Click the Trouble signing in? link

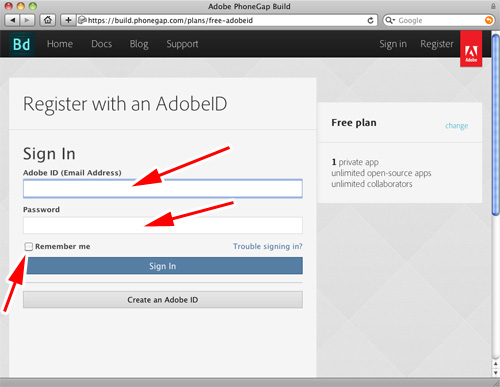pyautogui.click(x=268, y=246)
